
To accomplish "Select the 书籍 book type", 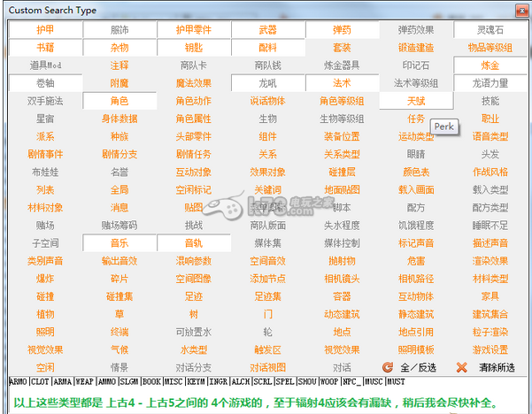I will 45,47.
